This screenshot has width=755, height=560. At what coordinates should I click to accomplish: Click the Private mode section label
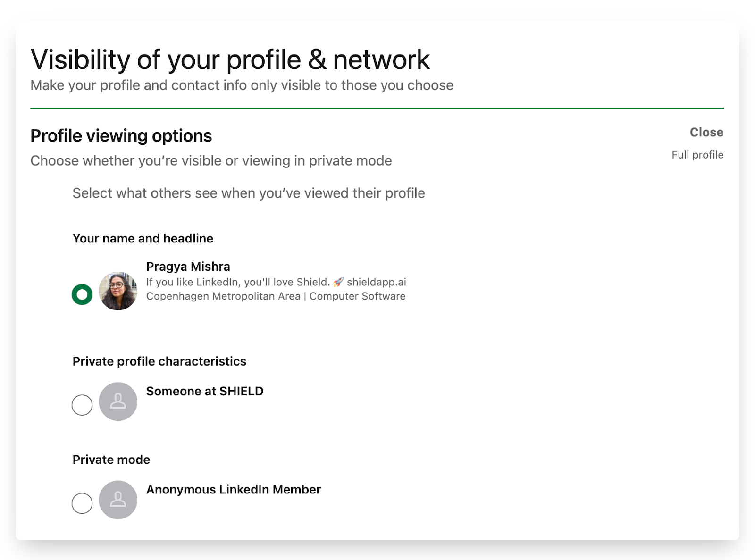tap(111, 460)
